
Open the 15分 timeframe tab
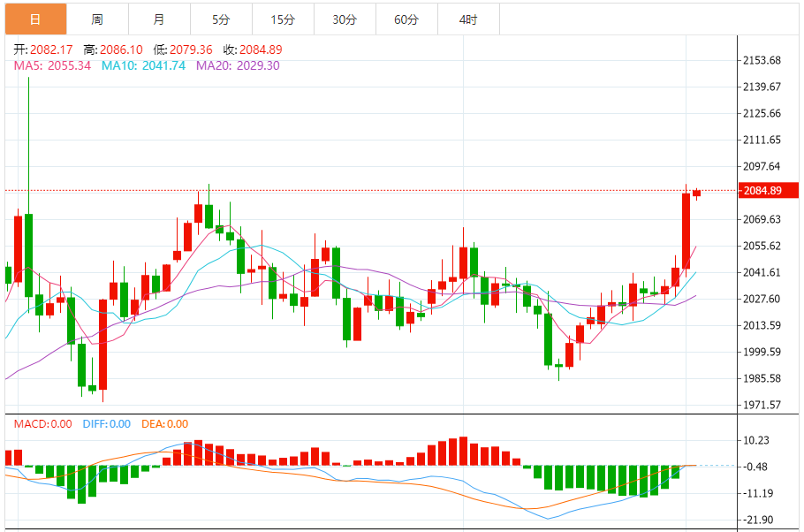coord(283,19)
